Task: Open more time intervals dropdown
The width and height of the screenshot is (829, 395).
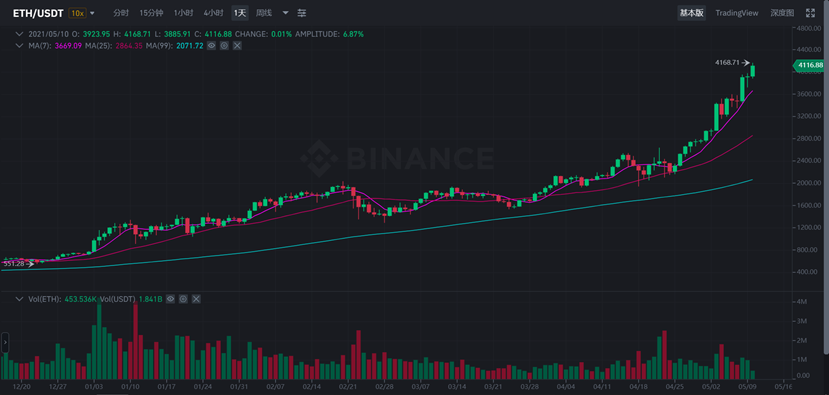Action: coord(285,13)
